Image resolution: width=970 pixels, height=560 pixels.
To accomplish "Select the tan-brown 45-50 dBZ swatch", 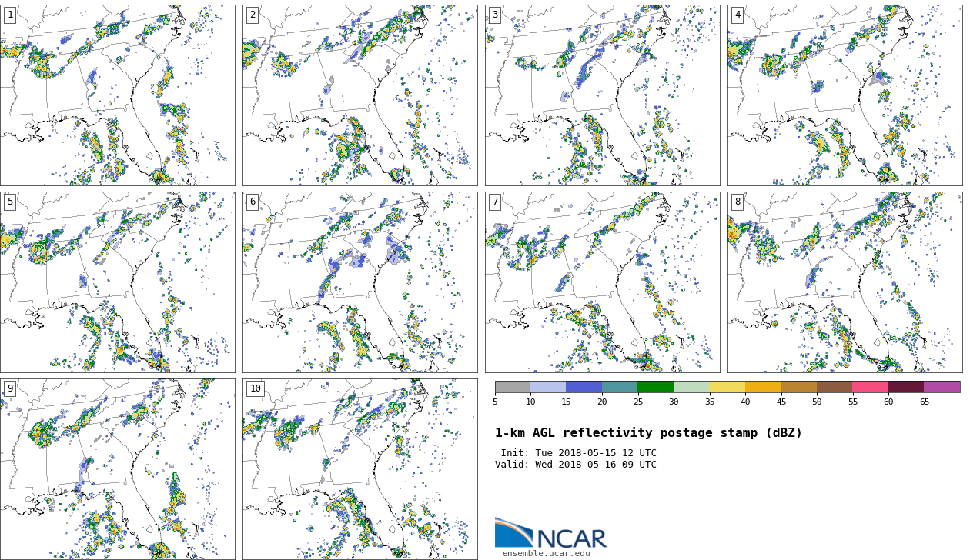I will click(x=798, y=387).
